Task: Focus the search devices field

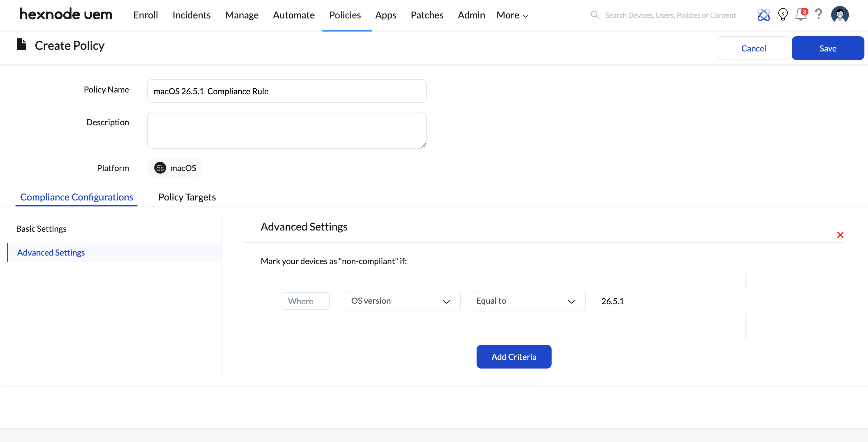Action: point(670,15)
